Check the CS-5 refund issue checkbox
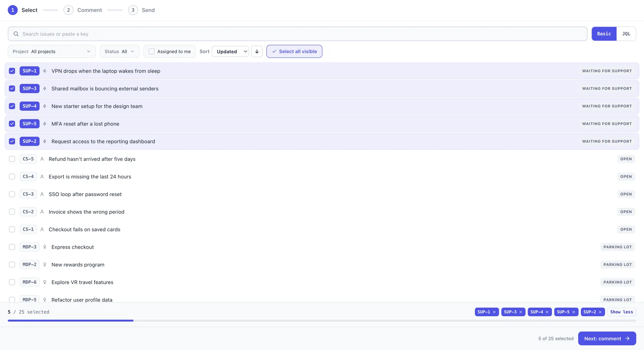Image resolution: width=644 pixels, height=350 pixels. click(12, 159)
